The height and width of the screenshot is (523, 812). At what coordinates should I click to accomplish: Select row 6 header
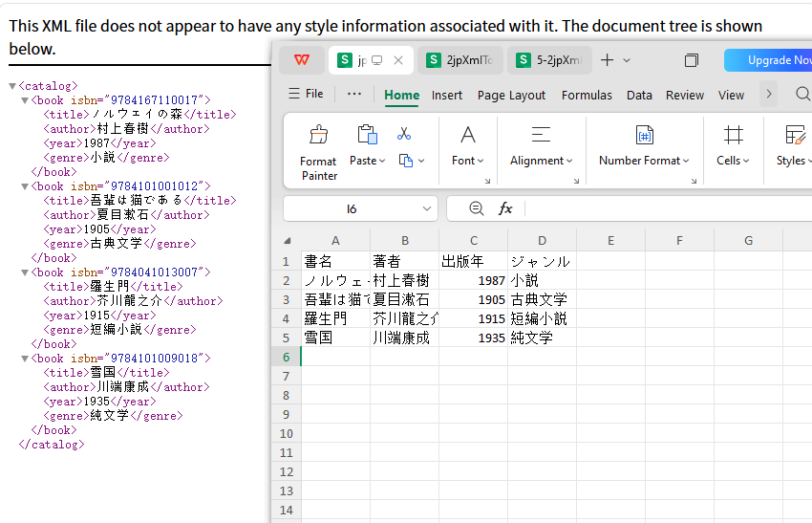coord(287,358)
